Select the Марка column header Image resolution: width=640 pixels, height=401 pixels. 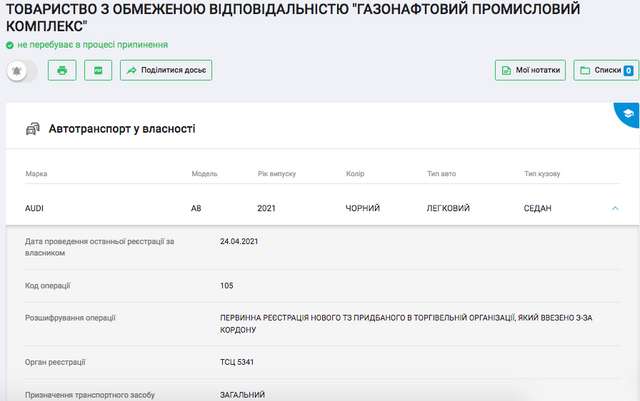click(x=36, y=174)
